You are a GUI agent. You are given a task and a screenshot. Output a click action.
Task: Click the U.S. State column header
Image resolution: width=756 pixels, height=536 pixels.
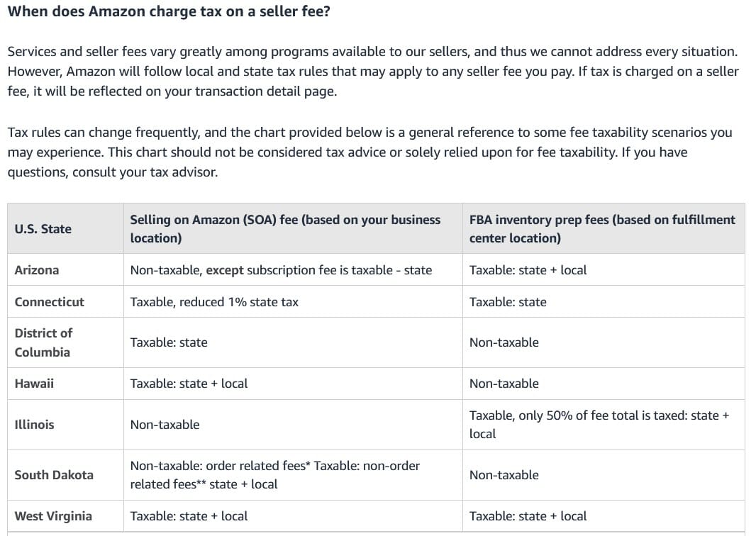[43, 229]
